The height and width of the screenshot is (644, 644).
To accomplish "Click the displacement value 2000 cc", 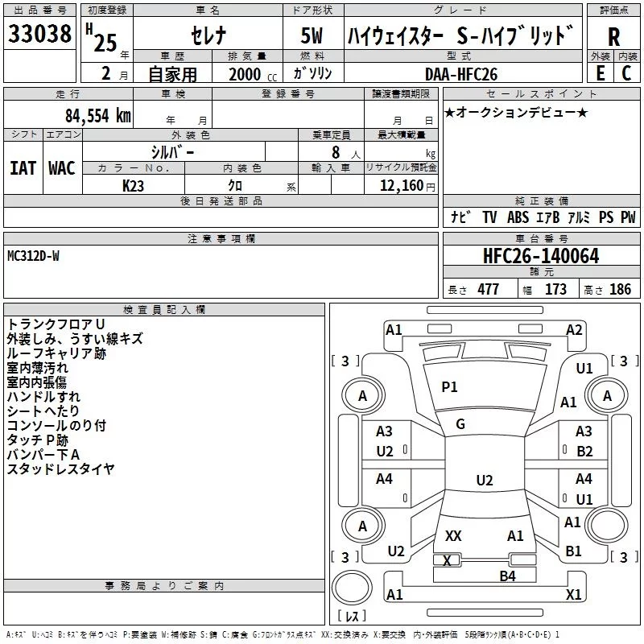I will pyautogui.click(x=253, y=74).
